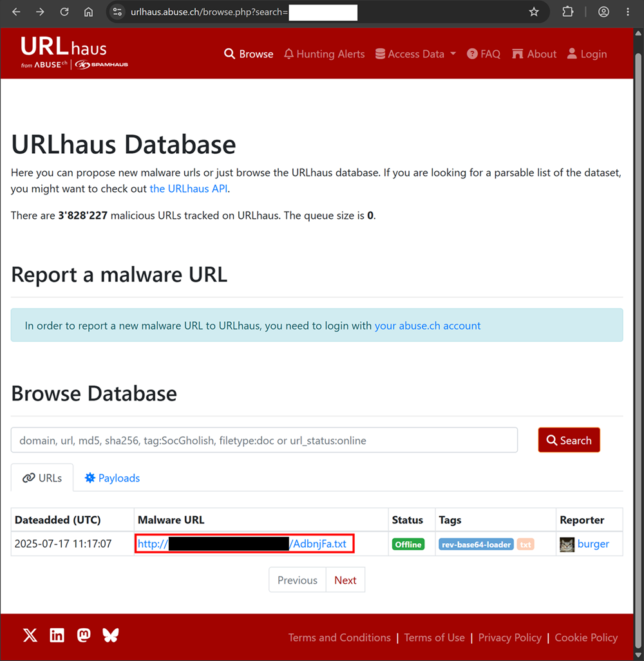644x661 pixels.
Task: Open browser profile avatar icon
Action: tap(603, 12)
